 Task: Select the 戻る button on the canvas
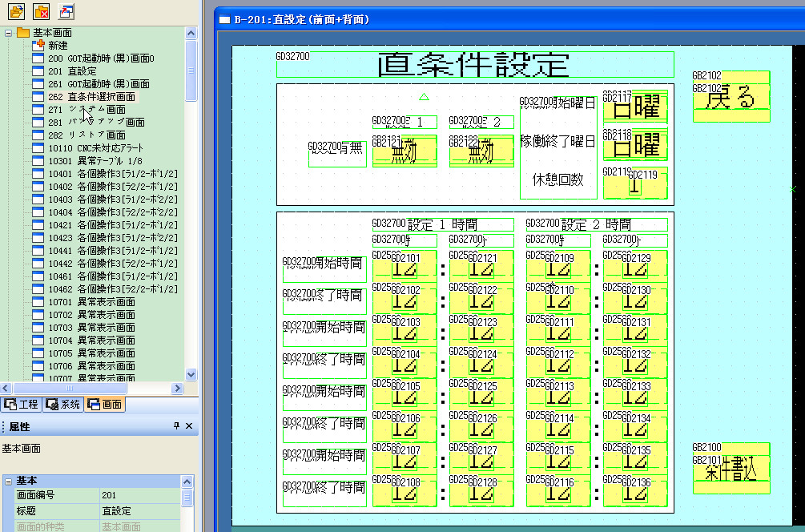coord(731,99)
